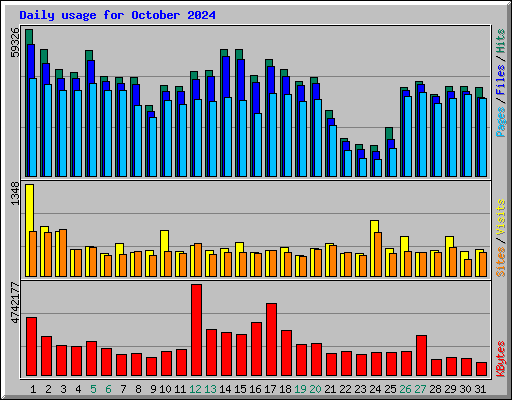The width and height of the screenshot is (512, 400).
Task: Click day label 26 on x-axis
Action: click(405, 389)
